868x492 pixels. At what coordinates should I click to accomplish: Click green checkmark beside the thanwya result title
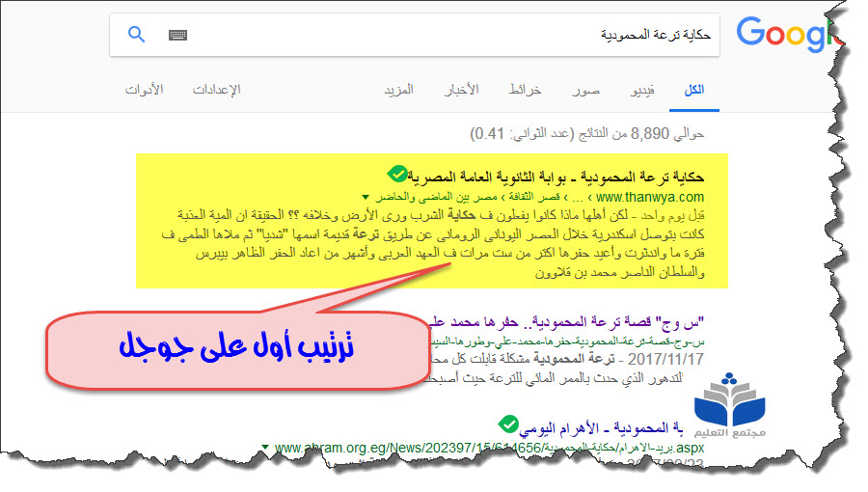point(396,174)
